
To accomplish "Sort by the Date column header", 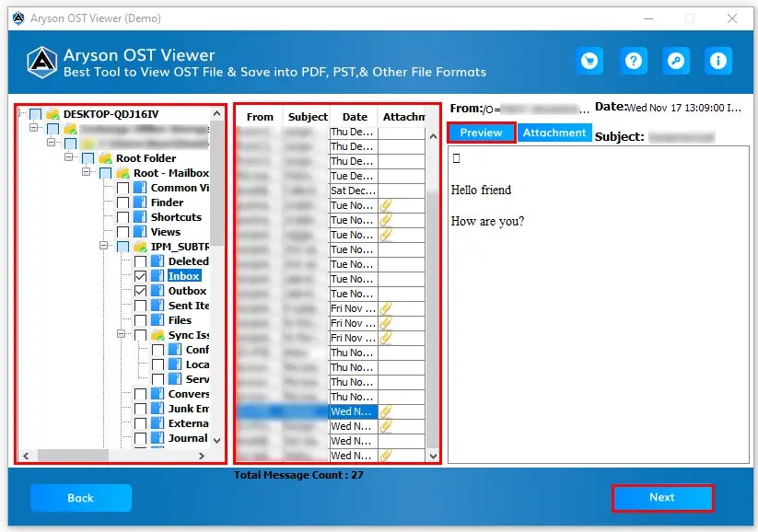I will [x=355, y=117].
